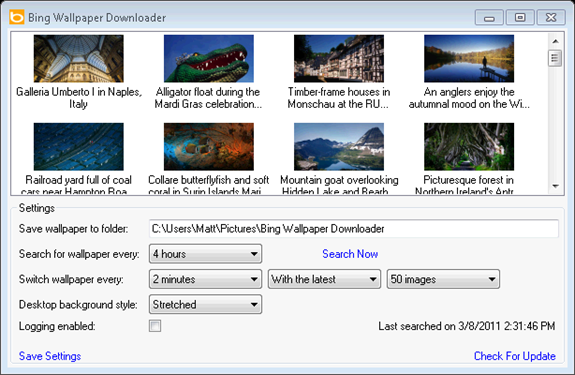This screenshot has width=575, height=375.
Task: Select the Mountain goat Hidden Lake thumbnail
Action: click(x=339, y=147)
